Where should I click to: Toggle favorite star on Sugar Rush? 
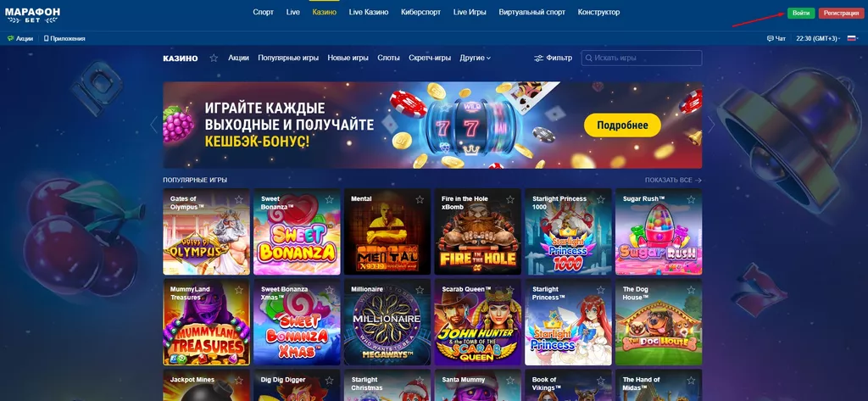[x=691, y=199]
